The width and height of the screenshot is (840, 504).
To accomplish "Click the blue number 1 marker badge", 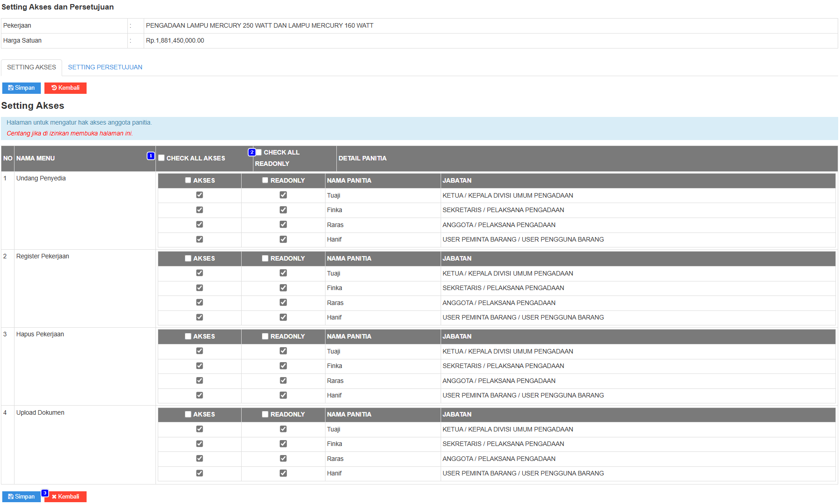I will [x=151, y=156].
